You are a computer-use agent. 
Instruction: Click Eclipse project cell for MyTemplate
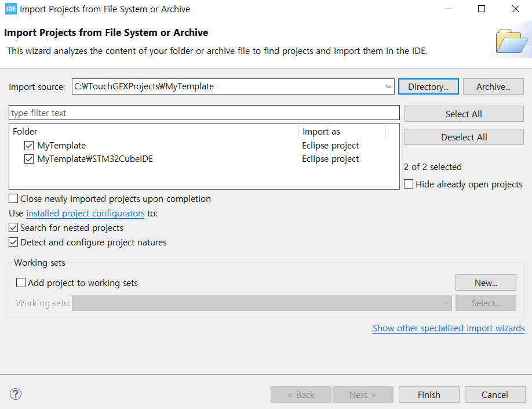pyautogui.click(x=330, y=146)
